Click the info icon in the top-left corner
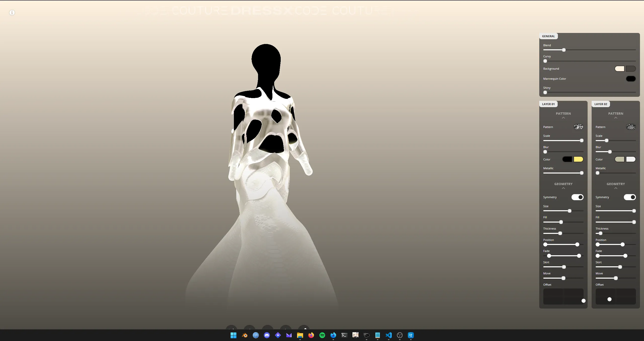 tap(12, 12)
